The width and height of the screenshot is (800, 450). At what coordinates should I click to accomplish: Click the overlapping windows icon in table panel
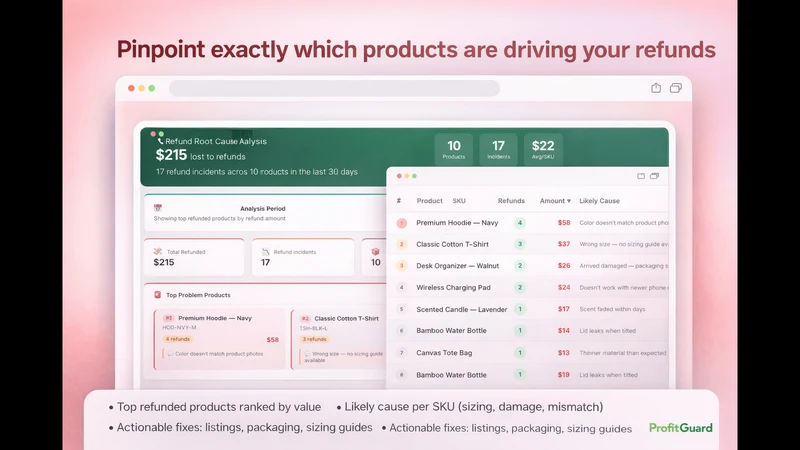[x=655, y=176]
